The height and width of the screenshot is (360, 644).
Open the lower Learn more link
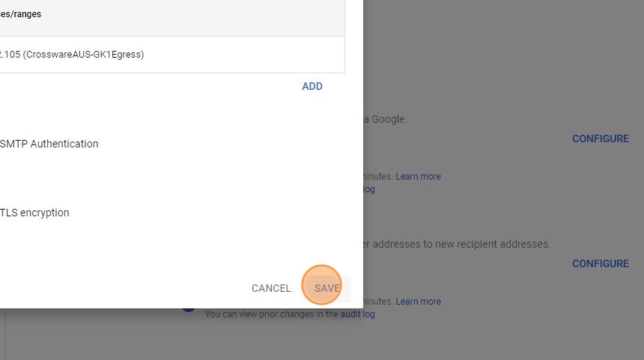tap(418, 302)
